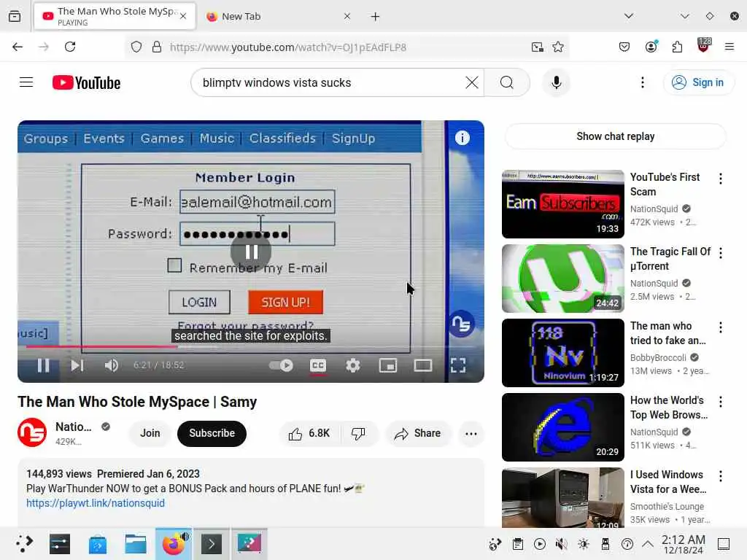
Task: Open the Firefox extensions puzzle icon
Action: click(677, 47)
